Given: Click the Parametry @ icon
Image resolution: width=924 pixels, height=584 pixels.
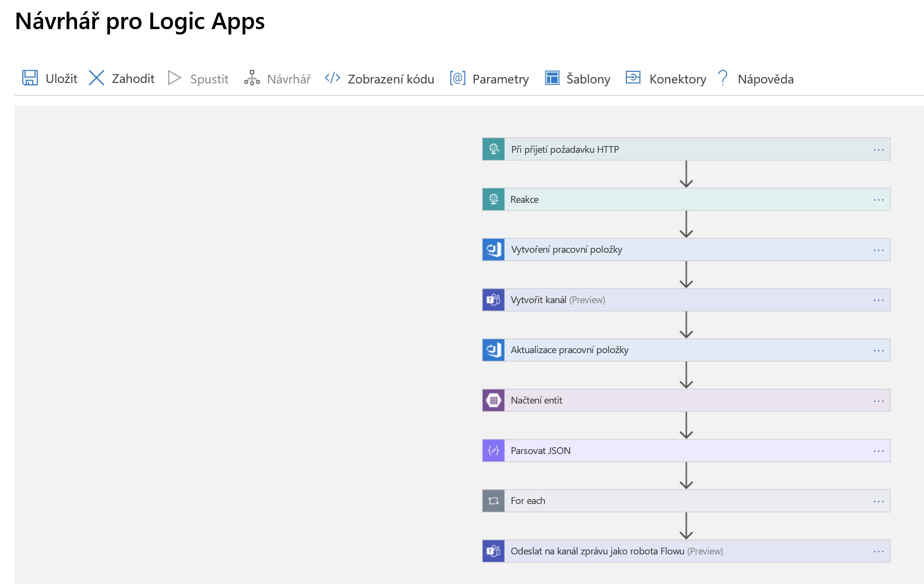Looking at the screenshot, I should tap(458, 78).
